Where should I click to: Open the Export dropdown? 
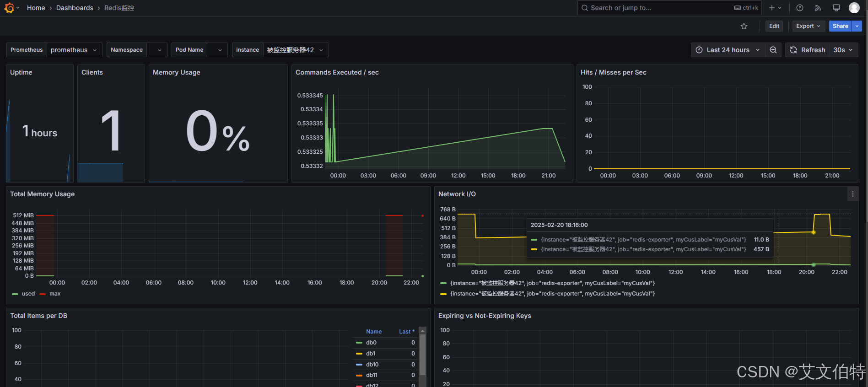point(809,26)
